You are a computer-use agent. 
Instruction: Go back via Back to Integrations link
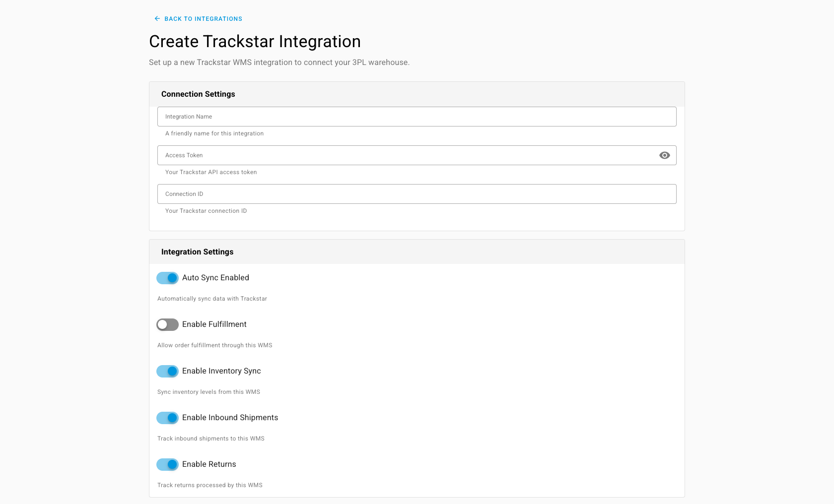(x=198, y=19)
